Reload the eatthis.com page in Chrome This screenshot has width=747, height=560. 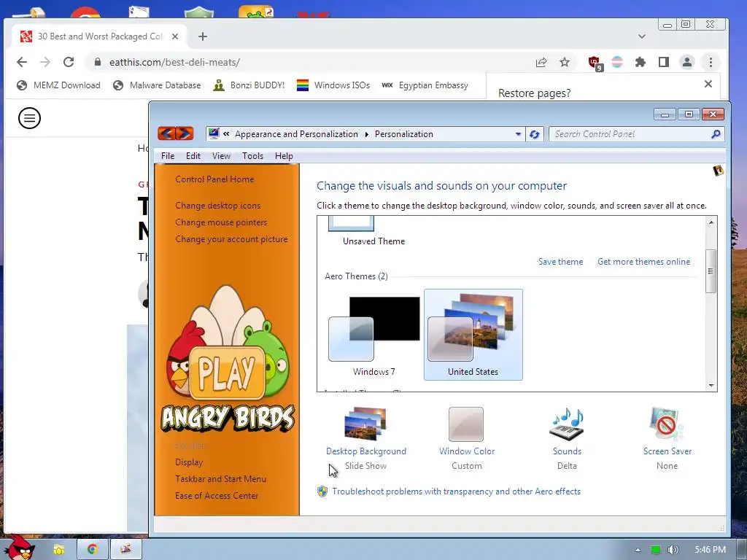tap(69, 62)
